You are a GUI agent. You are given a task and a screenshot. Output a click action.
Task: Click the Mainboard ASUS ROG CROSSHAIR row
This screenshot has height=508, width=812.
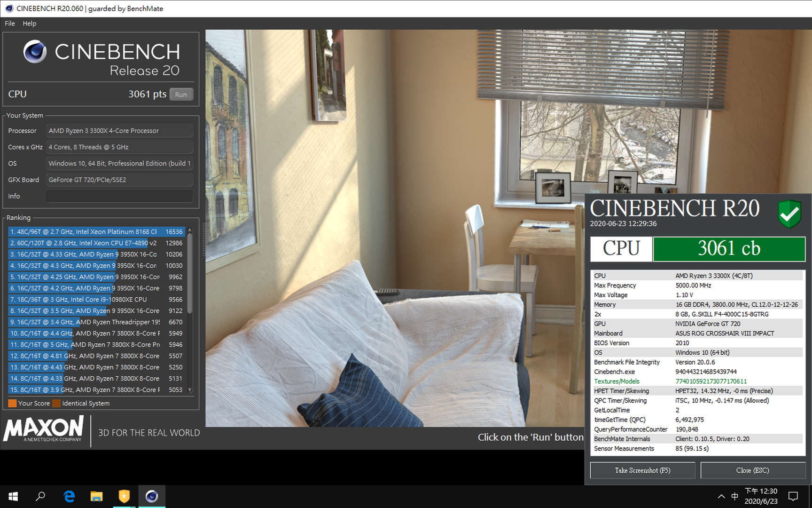coord(697,333)
